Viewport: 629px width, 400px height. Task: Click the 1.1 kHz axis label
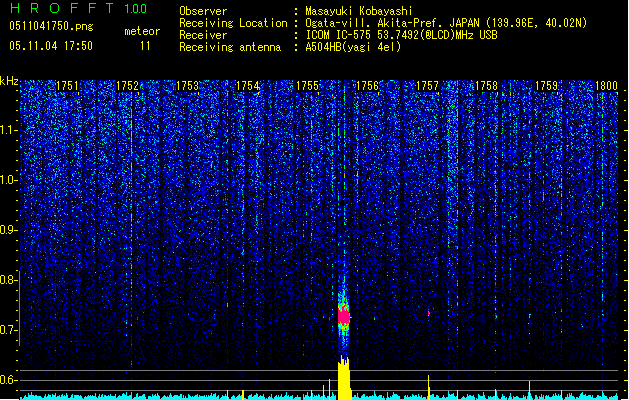tap(9, 130)
